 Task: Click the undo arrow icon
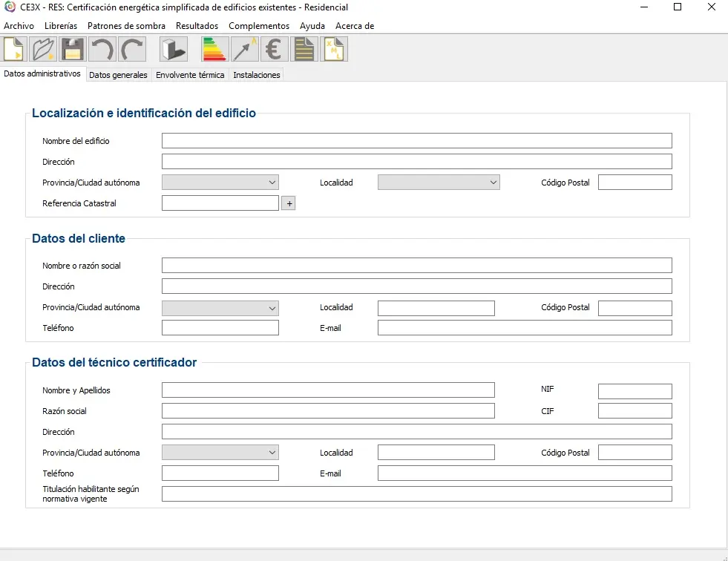click(102, 49)
